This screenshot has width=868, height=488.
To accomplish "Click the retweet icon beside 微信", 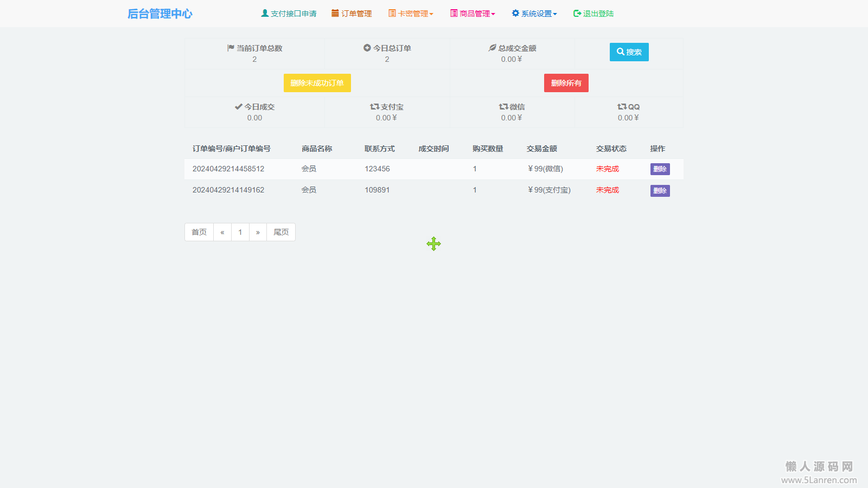I will click(x=503, y=106).
